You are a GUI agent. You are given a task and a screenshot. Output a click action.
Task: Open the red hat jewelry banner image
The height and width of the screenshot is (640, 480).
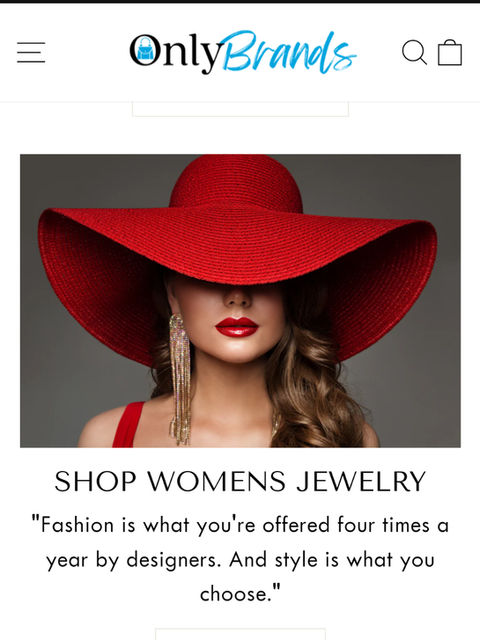point(240,301)
